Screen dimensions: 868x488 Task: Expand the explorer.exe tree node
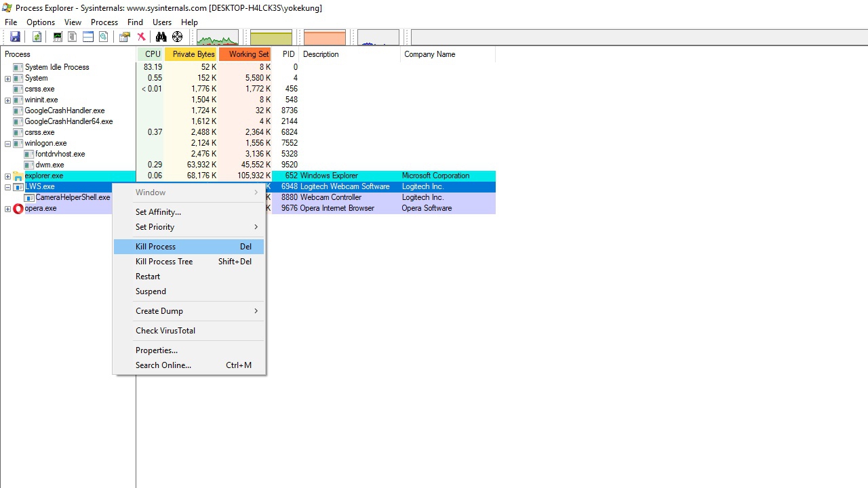coord(7,176)
